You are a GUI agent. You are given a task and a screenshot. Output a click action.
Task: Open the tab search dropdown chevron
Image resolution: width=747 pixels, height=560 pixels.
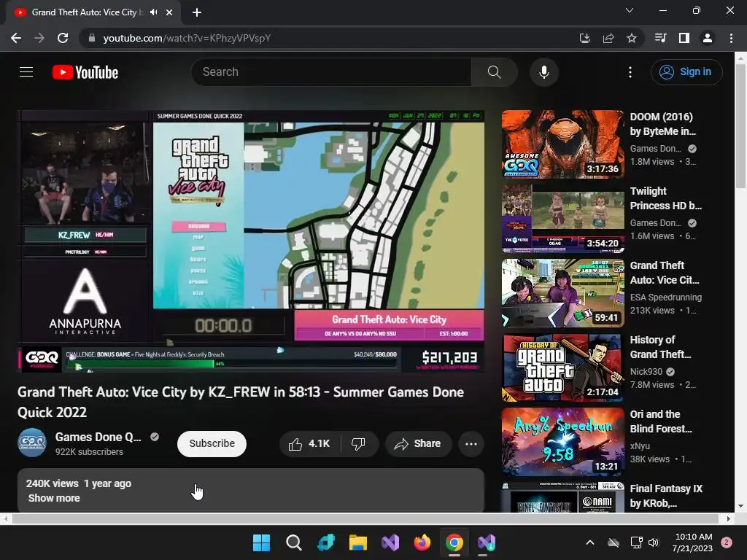tap(630, 10)
